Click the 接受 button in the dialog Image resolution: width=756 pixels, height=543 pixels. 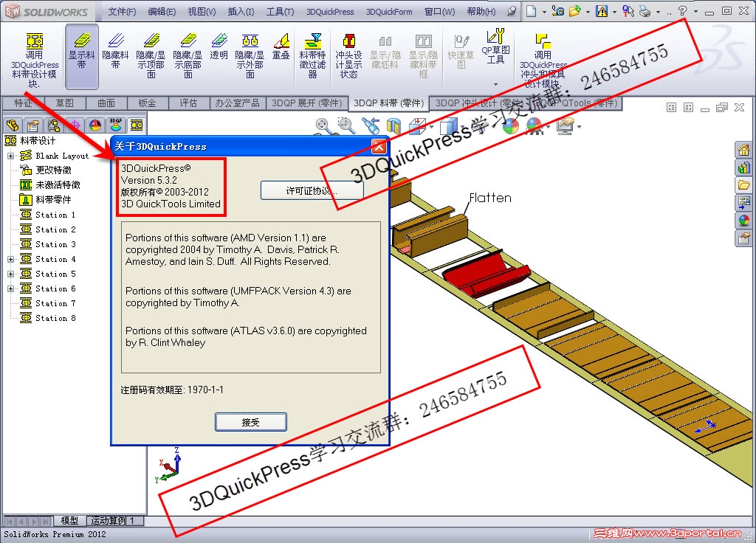[x=251, y=422]
